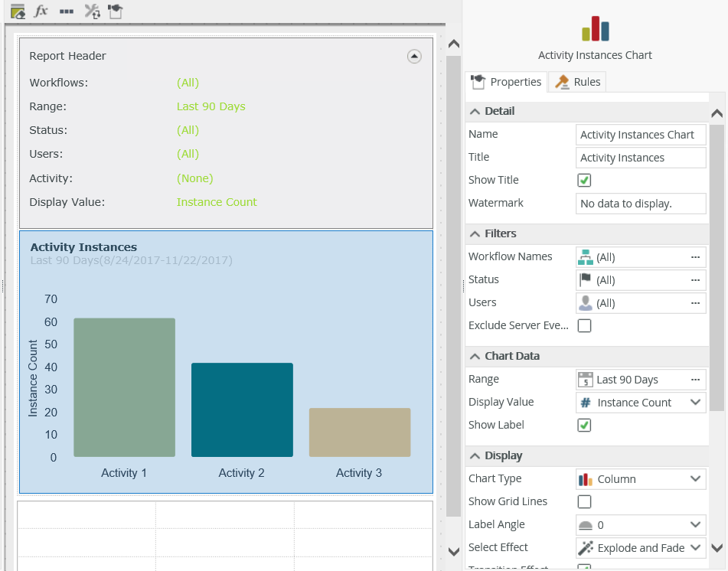Collapse the Filters section
Screen dimensions: 728x571
(x=475, y=233)
